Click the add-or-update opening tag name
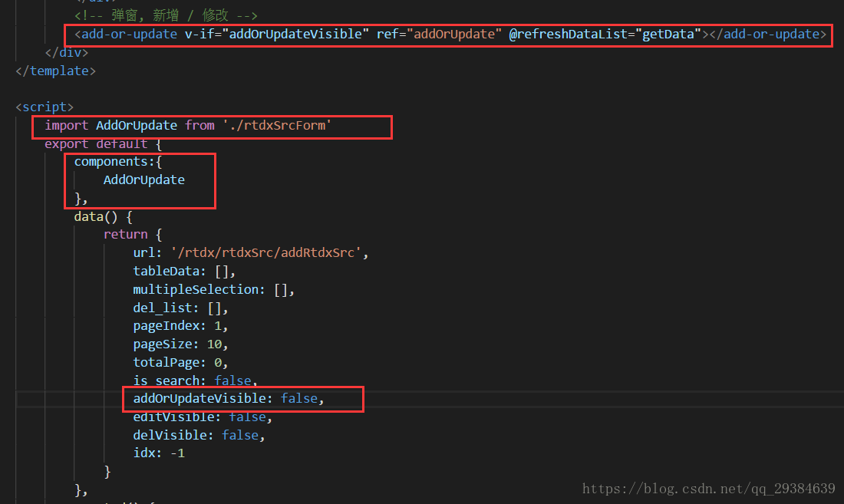The width and height of the screenshot is (844, 504). (x=129, y=35)
